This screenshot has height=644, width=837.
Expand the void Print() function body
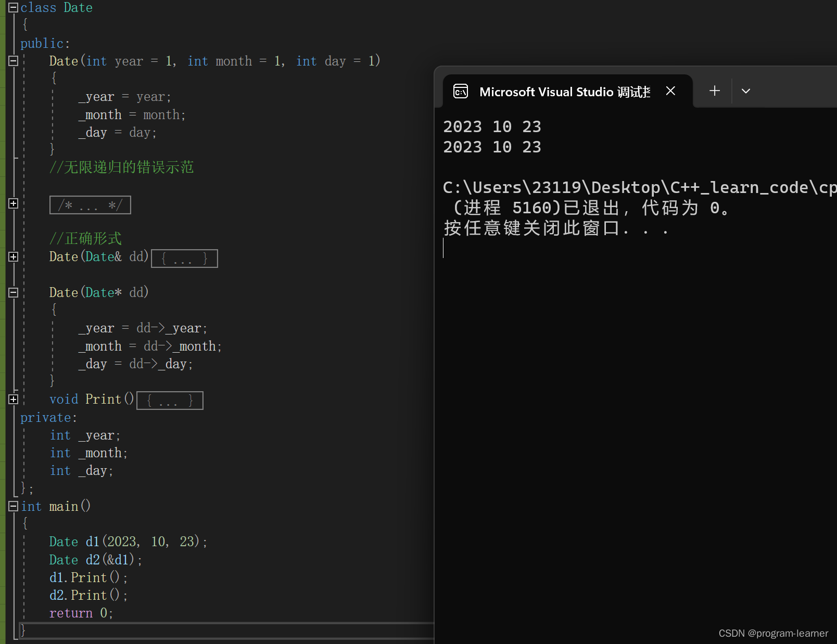coord(14,399)
